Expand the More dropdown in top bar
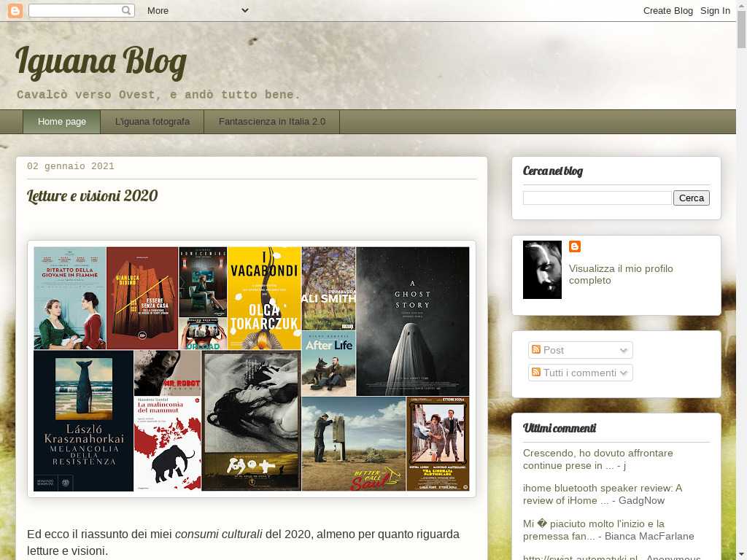The image size is (747, 560). click(x=197, y=10)
